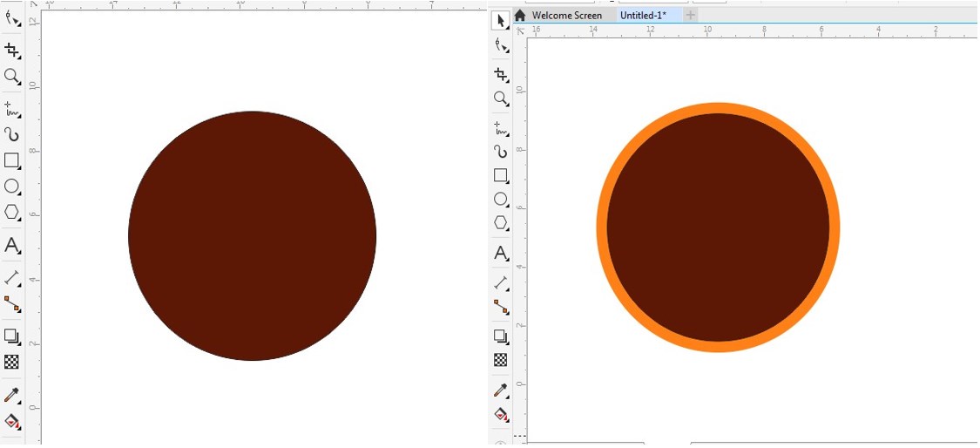Select the Connector tool in the left window toolbox
The image size is (980, 448).
click(x=12, y=303)
